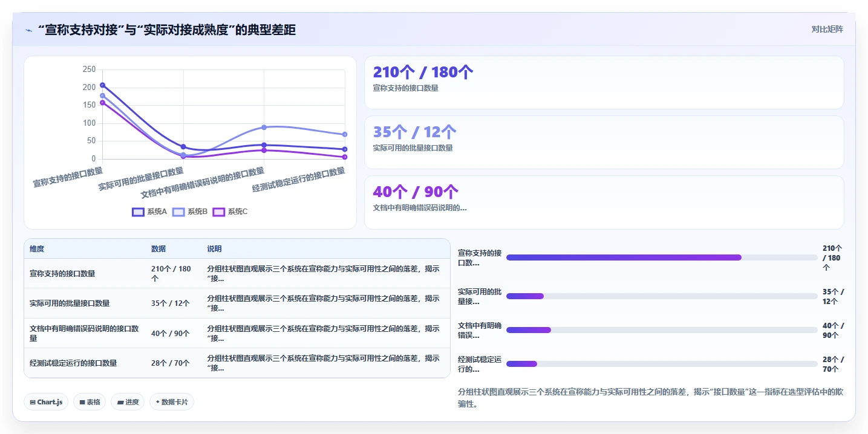Click card caption 文档中有明确错误码说明的…
The width and height of the screenshot is (868, 434).
pos(420,207)
